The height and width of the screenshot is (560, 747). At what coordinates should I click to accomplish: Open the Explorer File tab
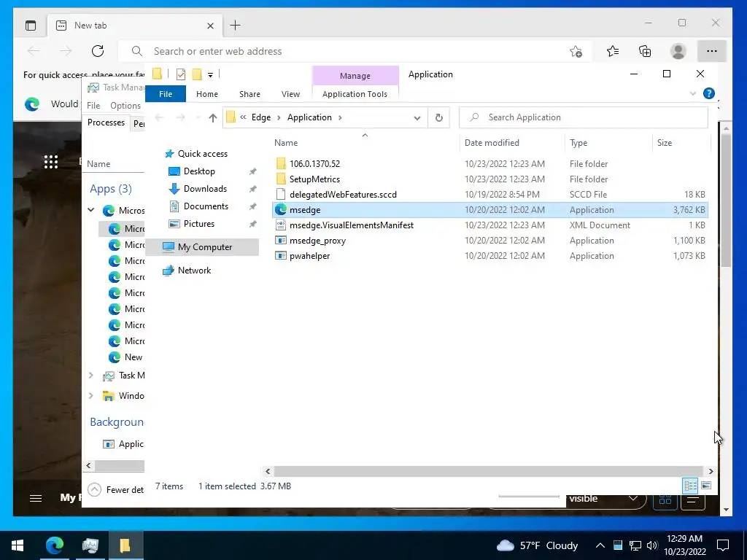pyautogui.click(x=166, y=94)
